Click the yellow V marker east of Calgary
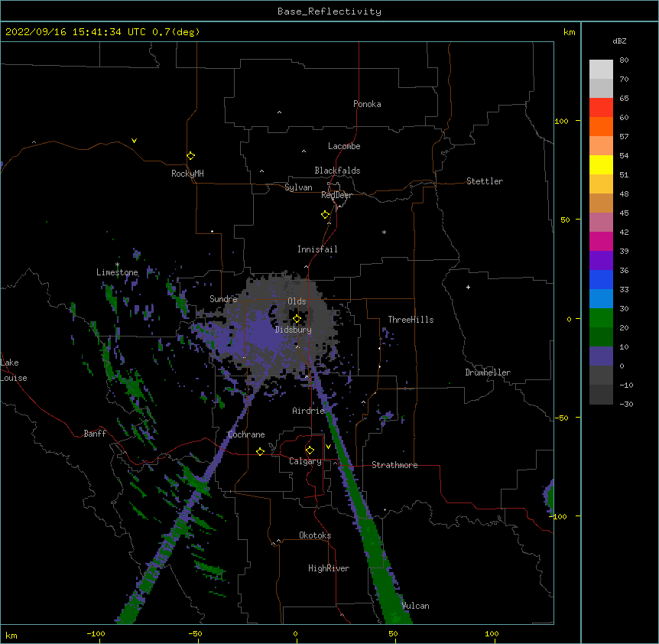 (328, 447)
